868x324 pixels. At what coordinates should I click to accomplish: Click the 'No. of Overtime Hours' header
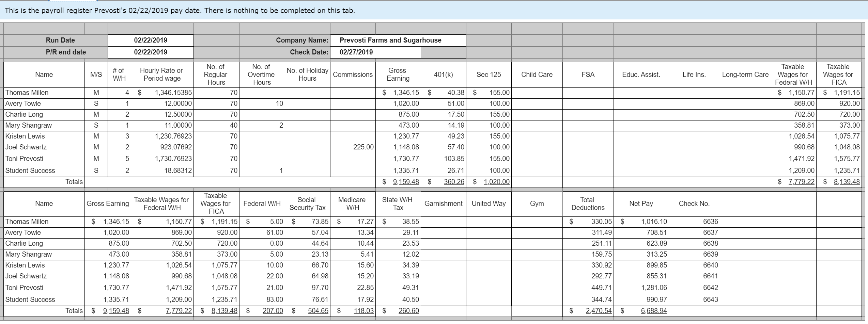point(262,75)
